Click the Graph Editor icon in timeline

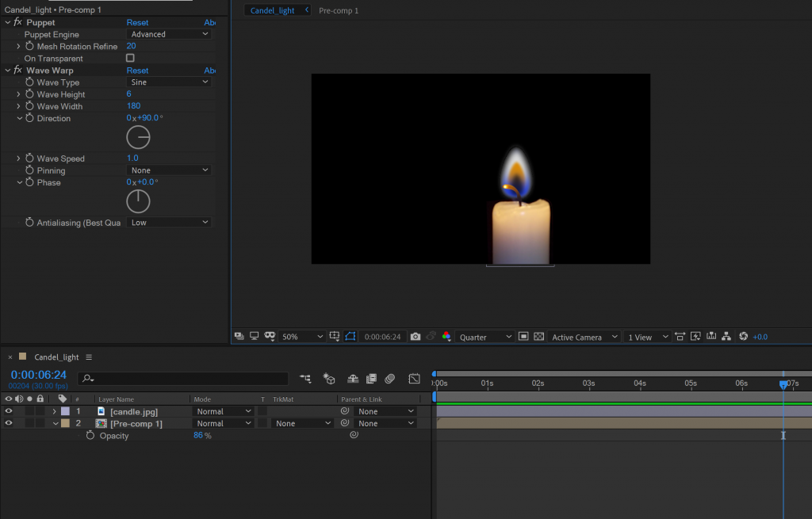pos(414,379)
